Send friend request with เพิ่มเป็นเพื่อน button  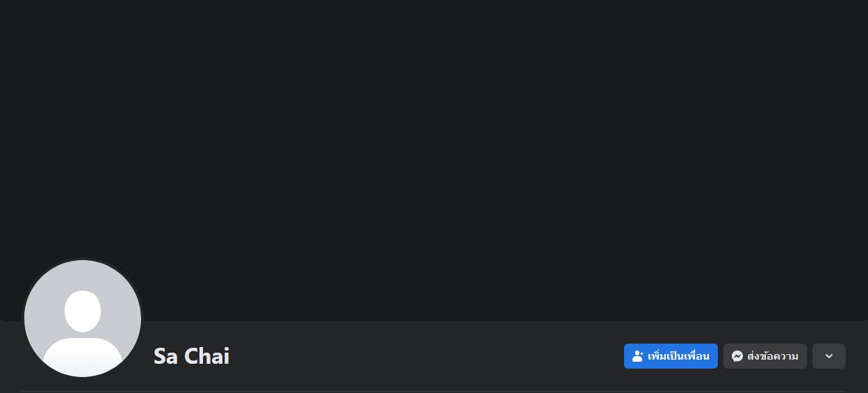click(671, 356)
